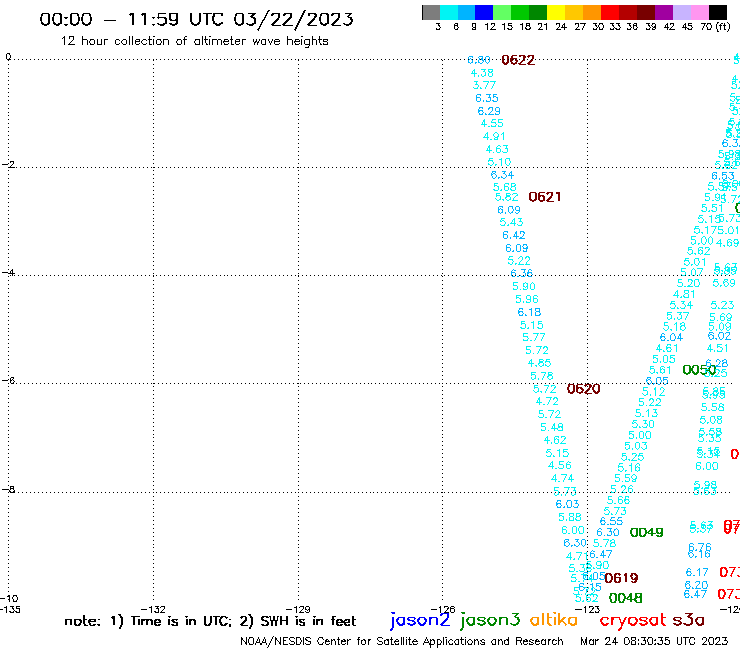Click the 5.77 wave height value

[x=534, y=338]
